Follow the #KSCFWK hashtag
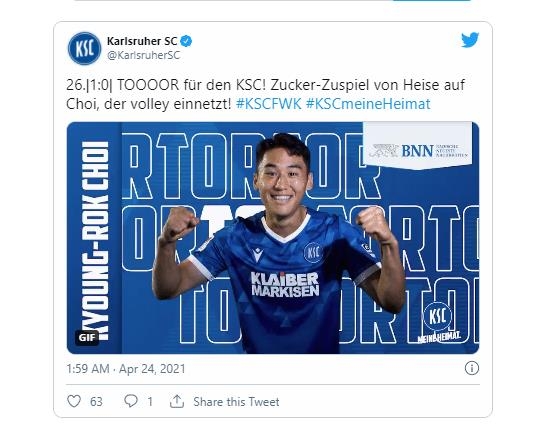Screen dimensions: 539x445 click(x=268, y=104)
